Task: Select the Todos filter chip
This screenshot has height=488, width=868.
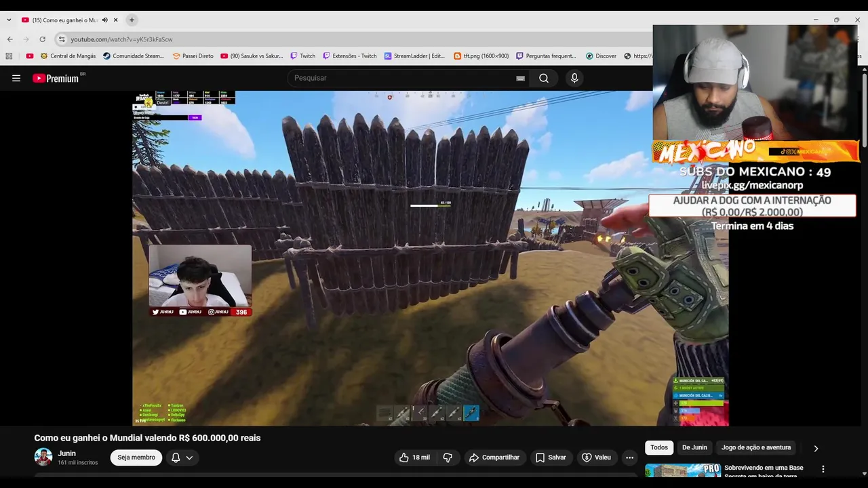Action: 659,447
